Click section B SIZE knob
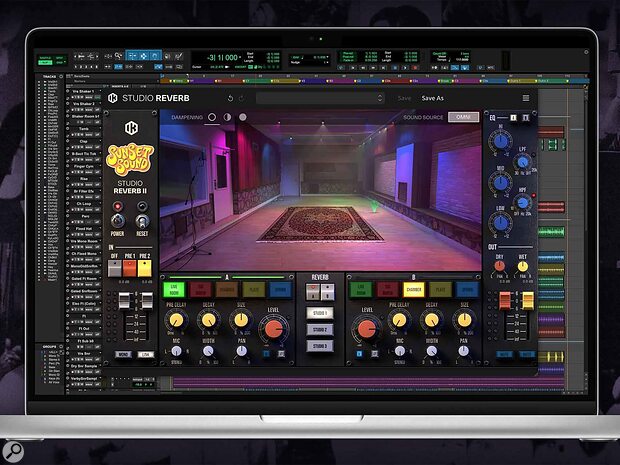620x465 pixels. pyautogui.click(x=464, y=320)
